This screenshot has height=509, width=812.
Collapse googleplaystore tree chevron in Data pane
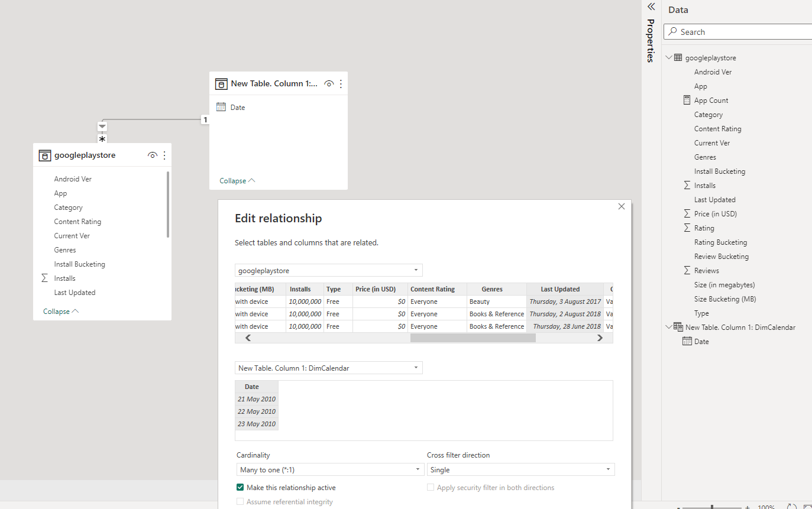tap(669, 58)
